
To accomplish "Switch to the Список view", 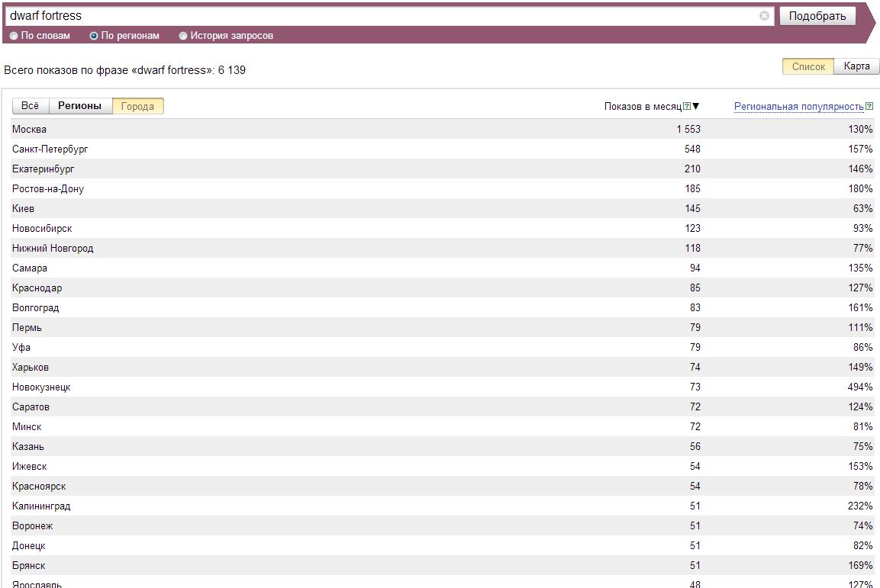I will coord(808,66).
